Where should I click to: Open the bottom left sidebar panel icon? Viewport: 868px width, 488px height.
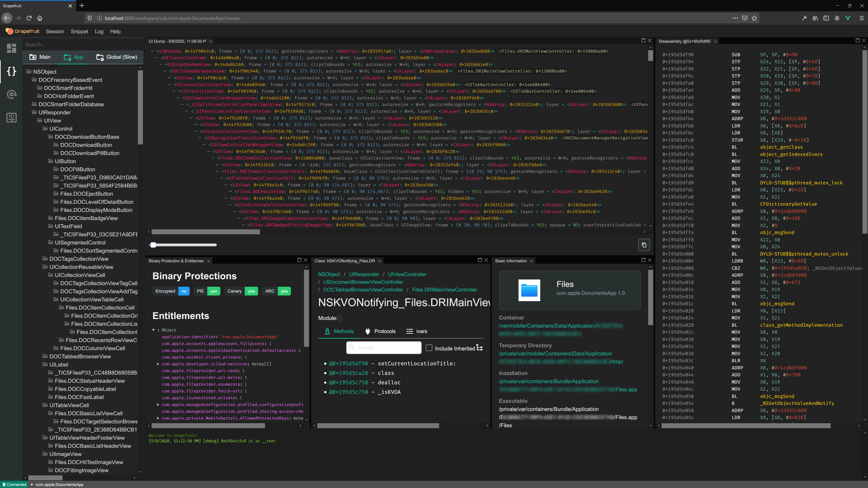[12, 117]
